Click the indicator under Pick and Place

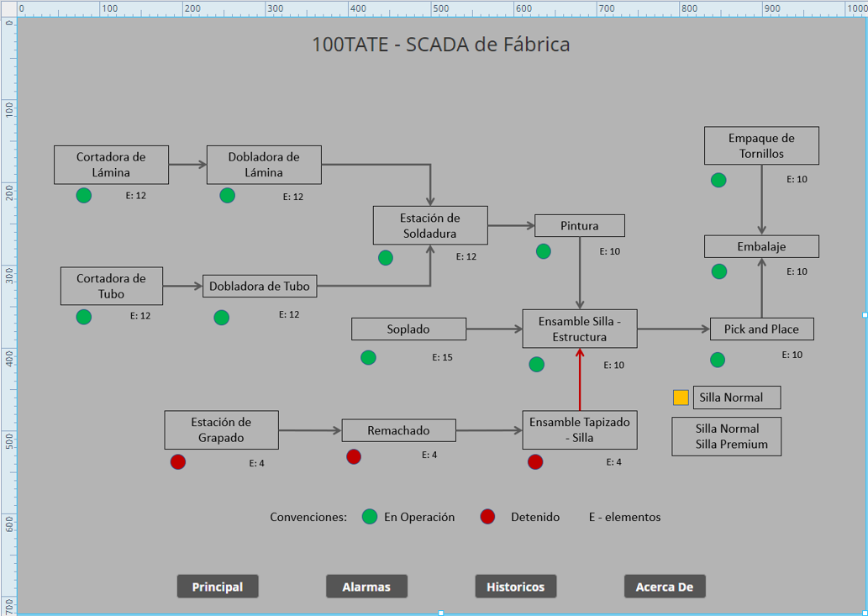717,360
